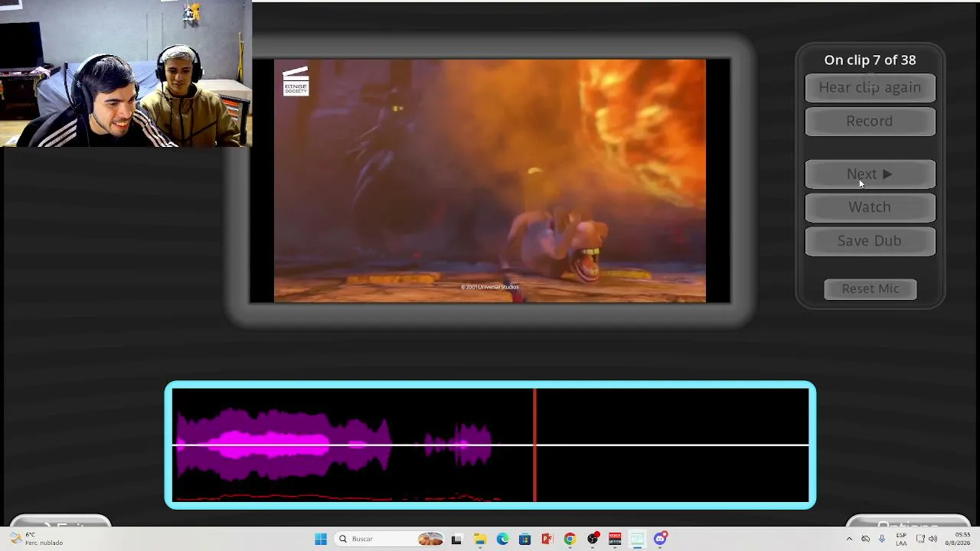Click the webcam overlay of two people
Image resolution: width=980 pixels, height=551 pixels.
pos(126,73)
